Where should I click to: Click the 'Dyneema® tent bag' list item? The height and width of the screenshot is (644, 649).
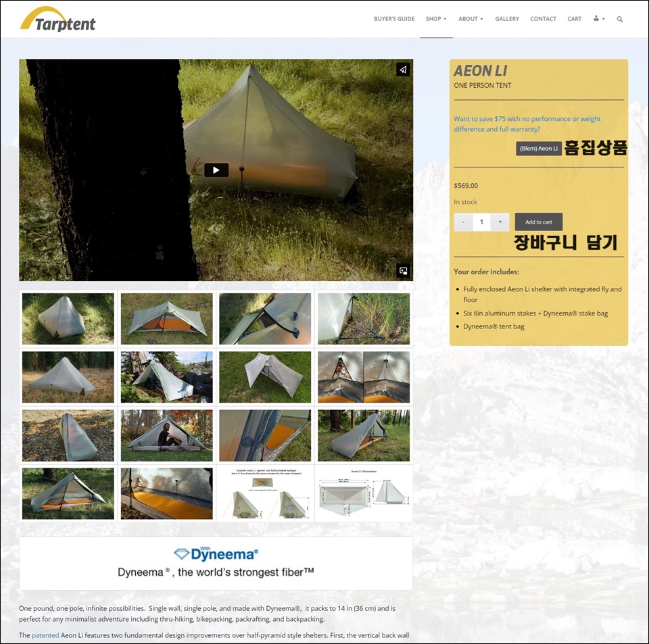pyautogui.click(x=494, y=326)
